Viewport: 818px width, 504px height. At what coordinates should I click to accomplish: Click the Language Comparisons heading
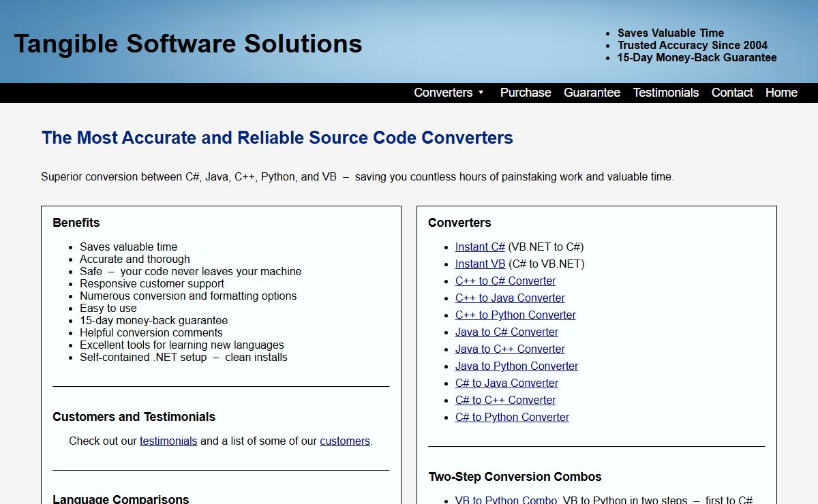(121, 499)
